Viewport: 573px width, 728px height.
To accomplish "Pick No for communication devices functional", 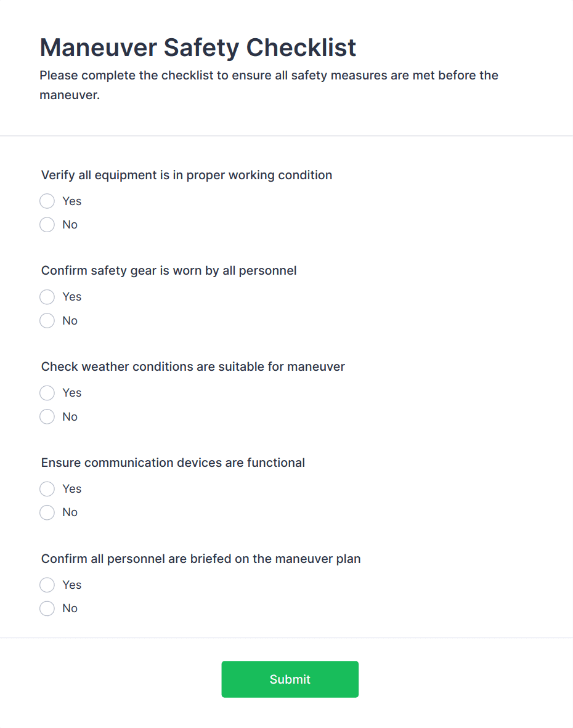I will click(x=47, y=512).
